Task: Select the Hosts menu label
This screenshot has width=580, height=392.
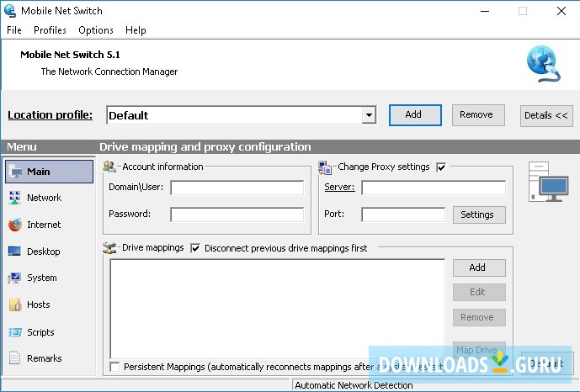Action: pos(39,305)
